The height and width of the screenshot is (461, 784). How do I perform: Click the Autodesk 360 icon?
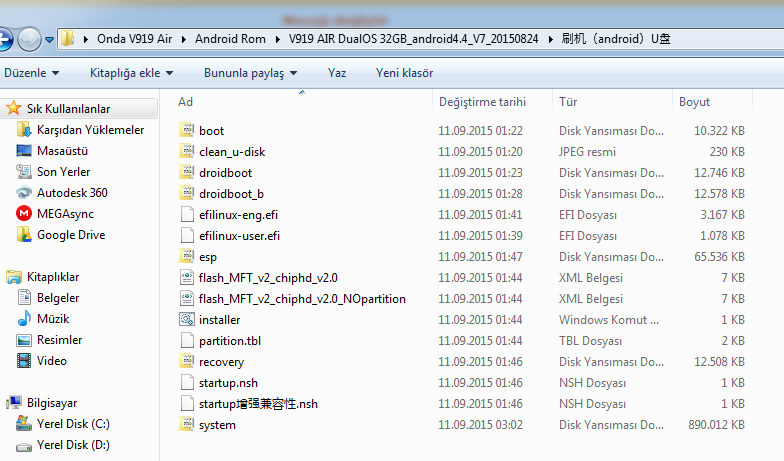24,192
